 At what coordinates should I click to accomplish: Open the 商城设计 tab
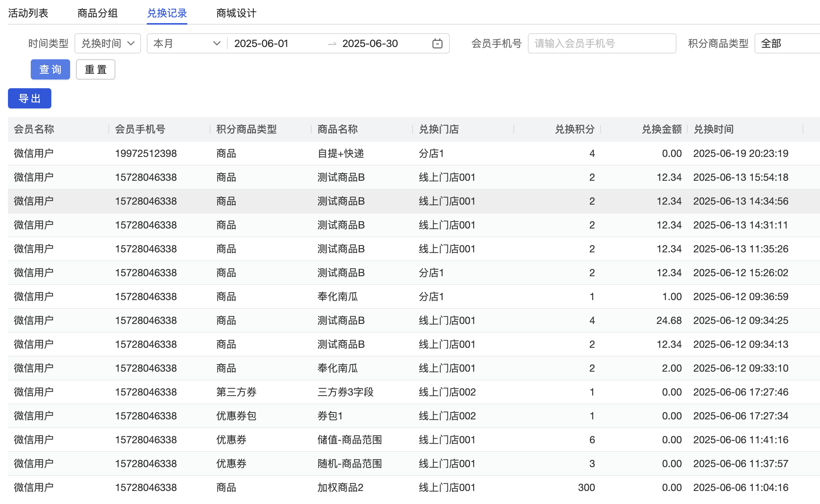(x=236, y=13)
